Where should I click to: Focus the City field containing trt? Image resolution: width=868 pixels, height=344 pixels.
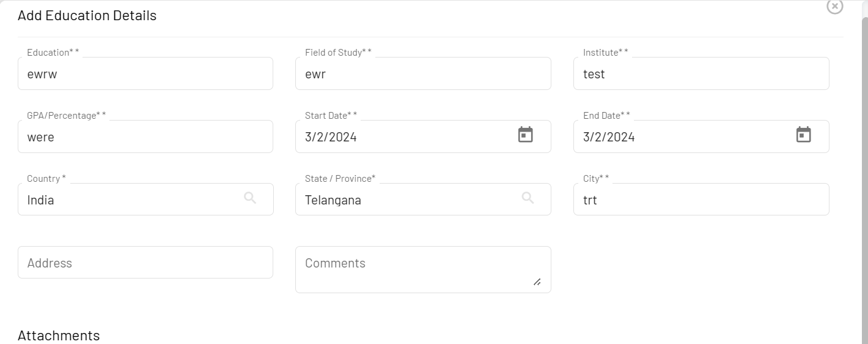point(701,200)
